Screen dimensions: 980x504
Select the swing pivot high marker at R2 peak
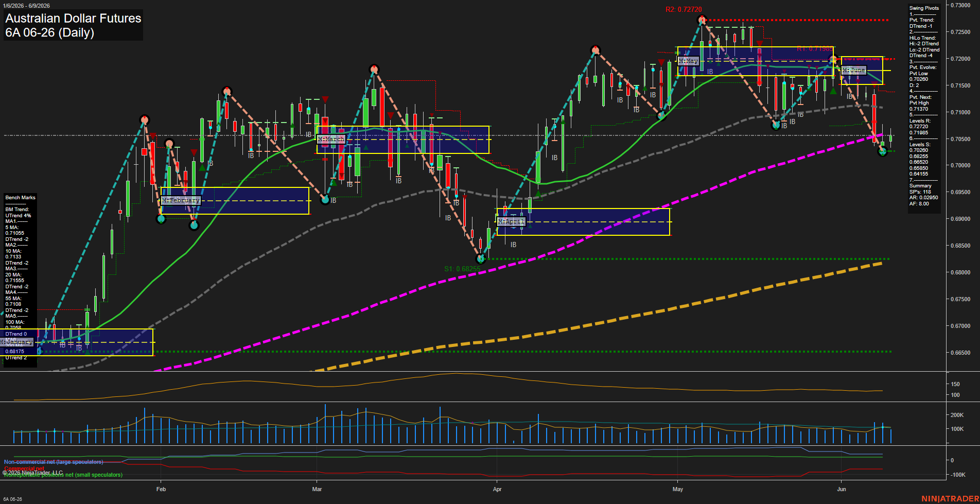pos(702,20)
